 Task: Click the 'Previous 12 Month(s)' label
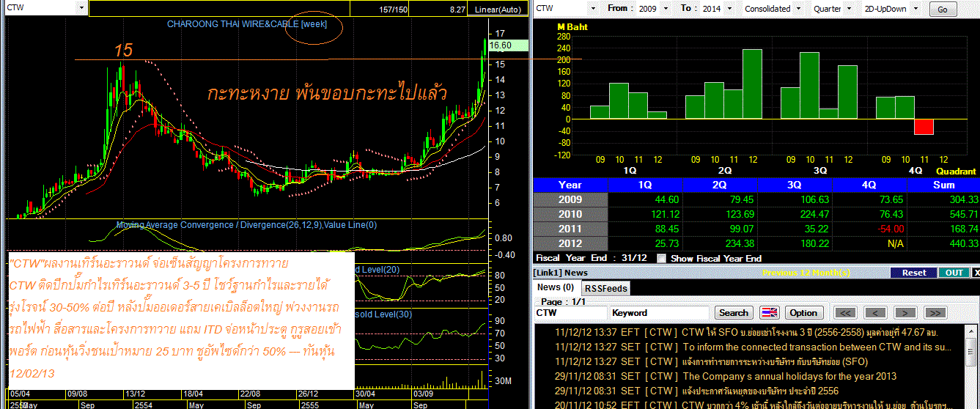806,273
